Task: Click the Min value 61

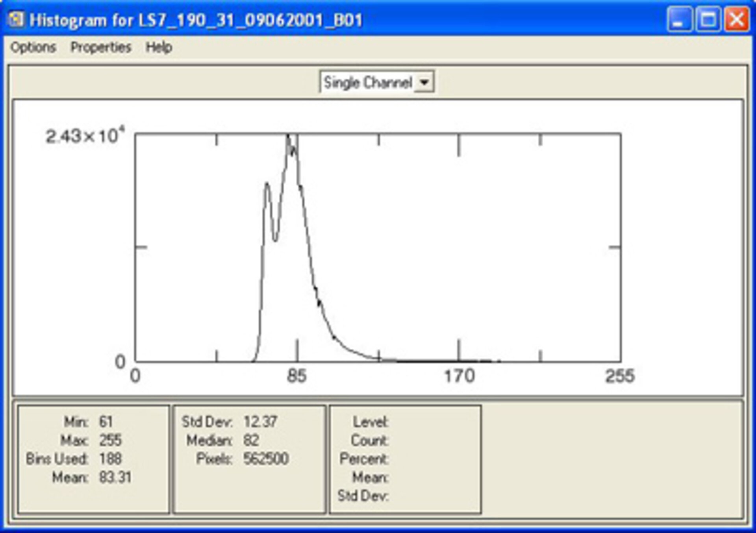Action: coord(106,422)
